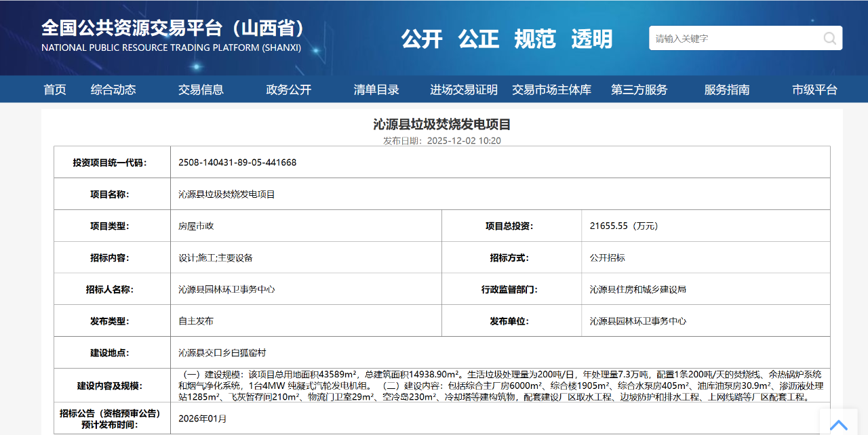
Task: Go to the 综合动态 menu
Action: (x=113, y=89)
